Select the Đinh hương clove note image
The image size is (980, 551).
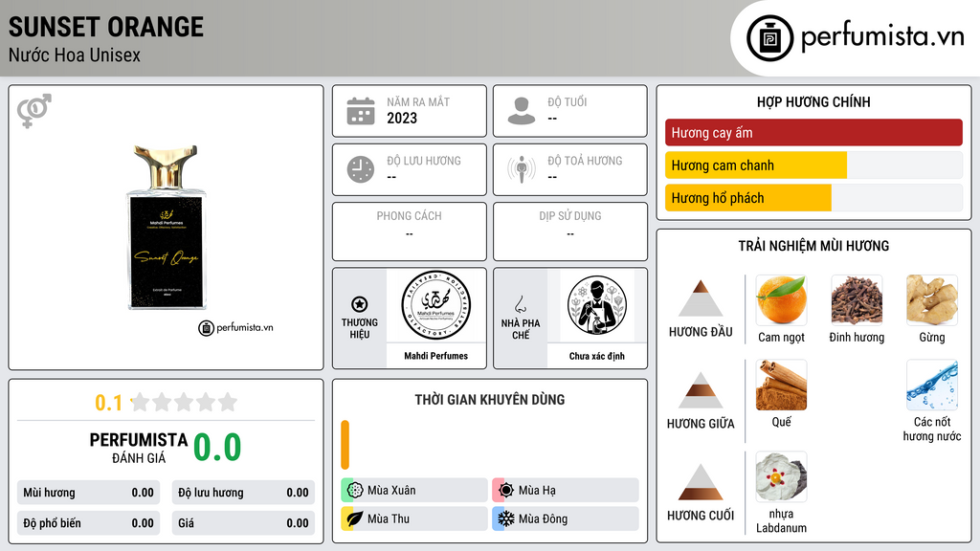(857, 299)
